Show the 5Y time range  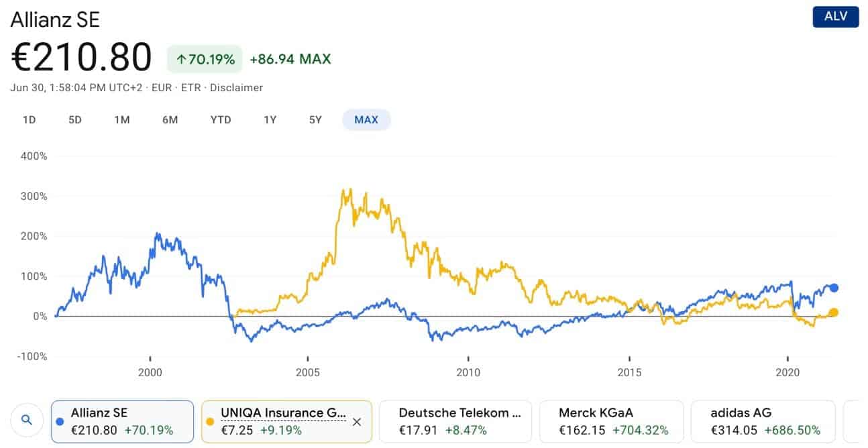[315, 120]
